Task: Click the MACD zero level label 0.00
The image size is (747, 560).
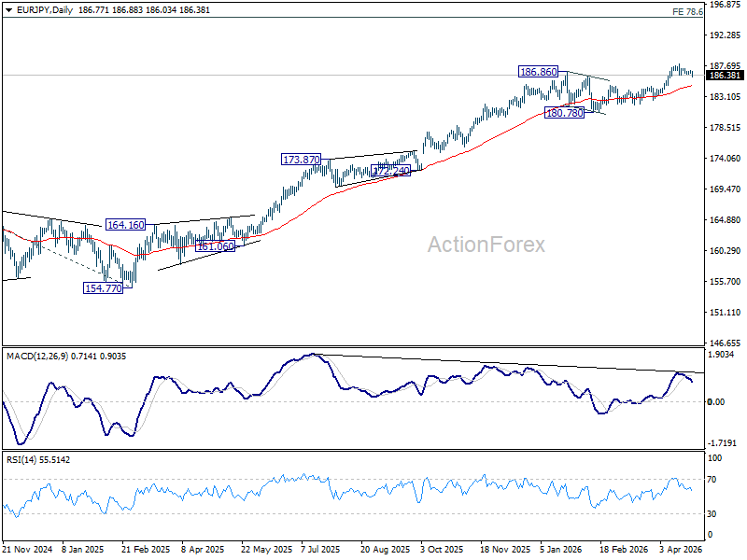Action: click(716, 402)
